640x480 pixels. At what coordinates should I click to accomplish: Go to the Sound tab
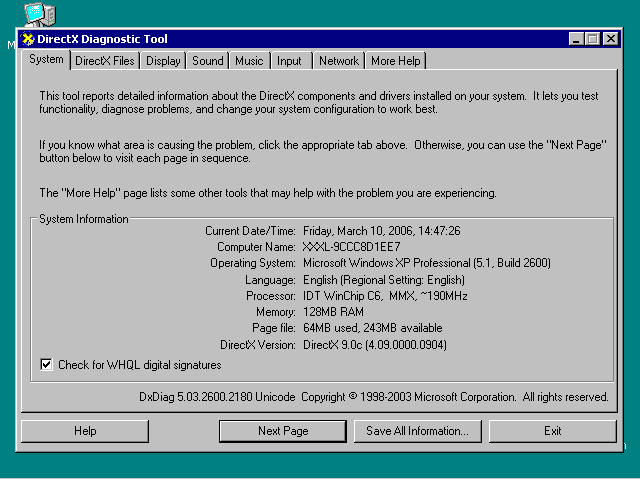(208, 61)
